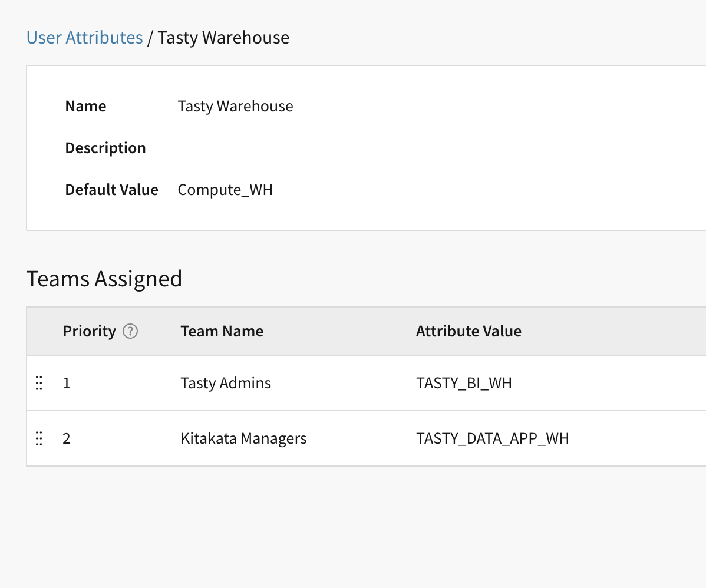This screenshot has height=588, width=706.
Task: Click the Tasty Warehouse breadcrumb title
Action: tap(223, 38)
